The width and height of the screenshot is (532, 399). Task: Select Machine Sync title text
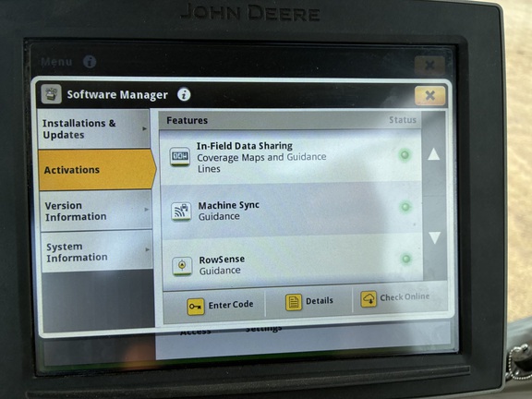coord(229,205)
